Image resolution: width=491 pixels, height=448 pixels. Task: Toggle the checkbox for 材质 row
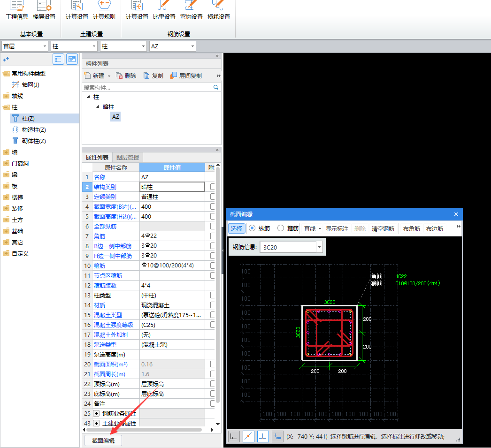click(x=213, y=305)
